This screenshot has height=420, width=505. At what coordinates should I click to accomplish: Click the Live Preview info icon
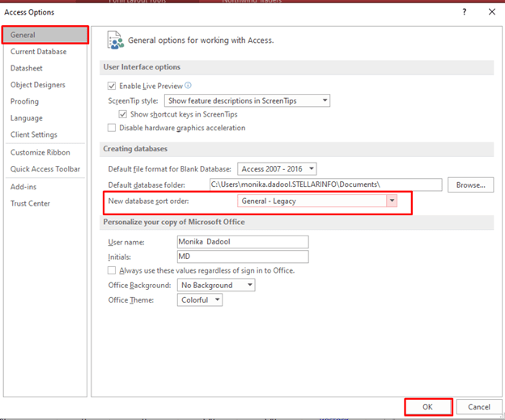(x=188, y=85)
